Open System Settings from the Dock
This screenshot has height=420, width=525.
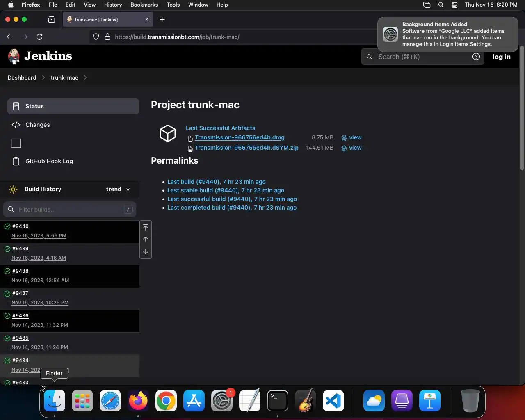click(x=222, y=401)
